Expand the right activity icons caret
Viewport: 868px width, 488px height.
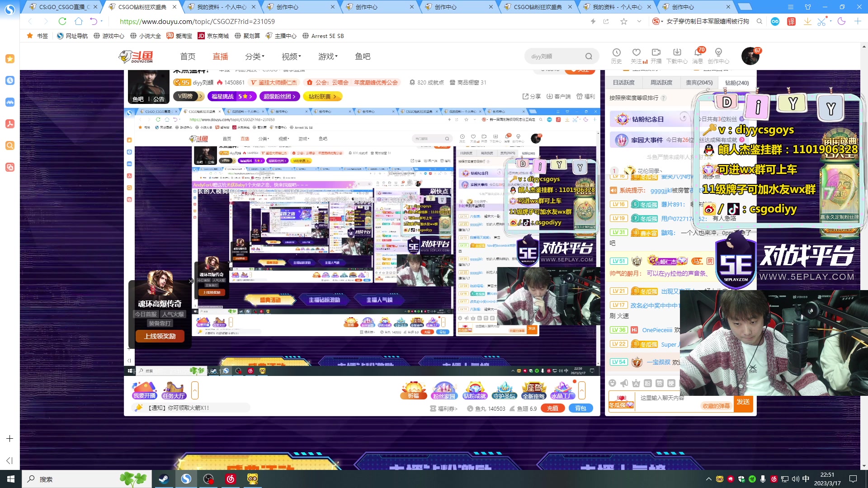pyautogui.click(x=582, y=390)
